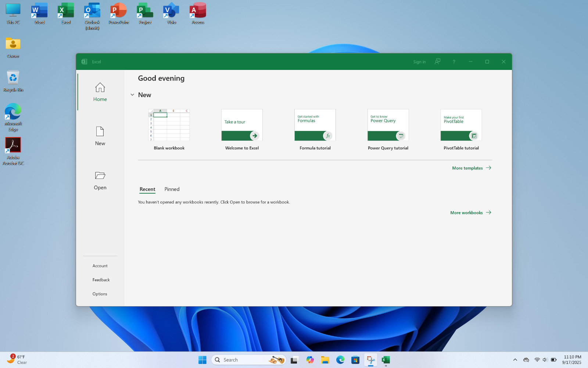The width and height of the screenshot is (588, 368).
Task: Click Sign in on the title bar
Action: pos(419,62)
